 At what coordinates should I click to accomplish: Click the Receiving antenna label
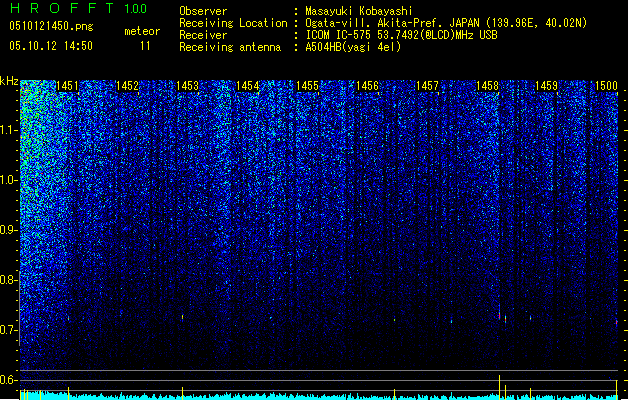[230, 47]
